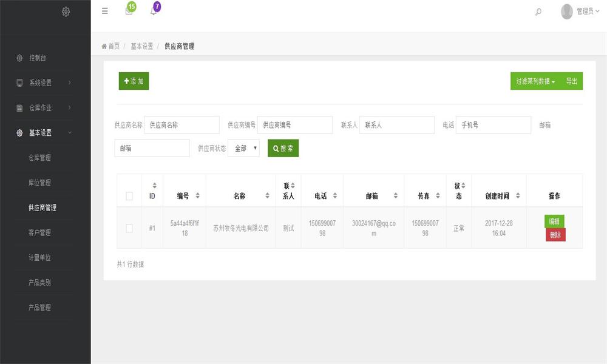Open 客户管理 in the sidebar
Viewport: 607px width, 364px height.
pos(40,232)
